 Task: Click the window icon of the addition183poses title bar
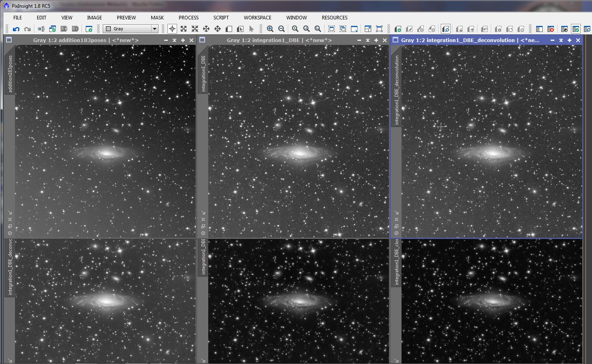(x=9, y=40)
